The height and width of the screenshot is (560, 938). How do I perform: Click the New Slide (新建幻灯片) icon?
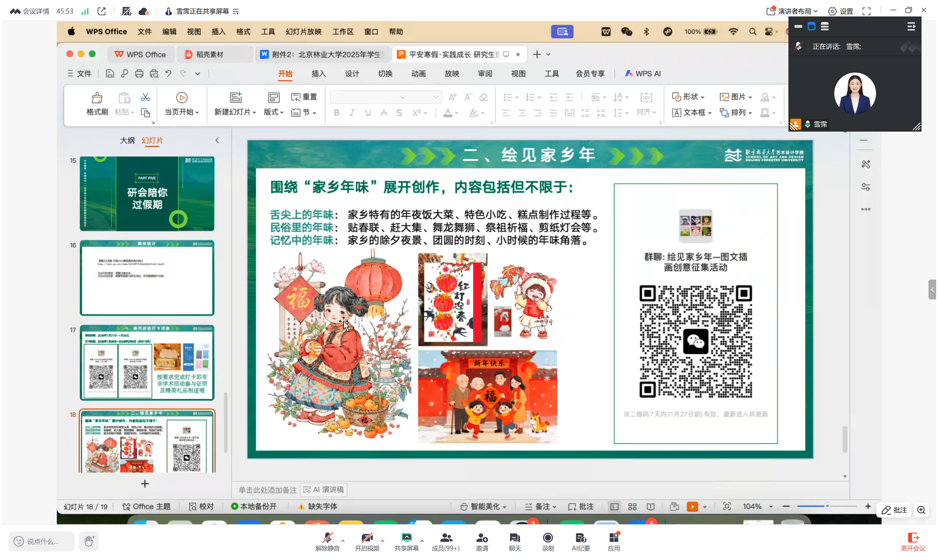click(x=236, y=98)
